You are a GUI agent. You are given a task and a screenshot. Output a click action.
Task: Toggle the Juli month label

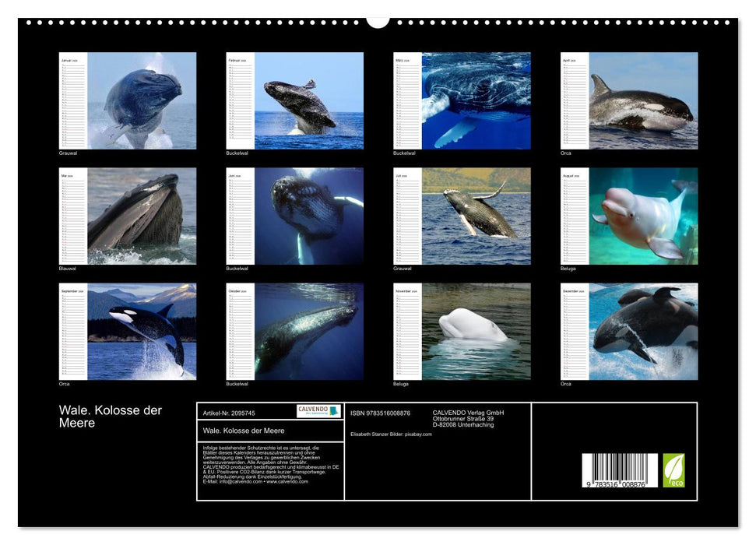pyautogui.click(x=399, y=174)
